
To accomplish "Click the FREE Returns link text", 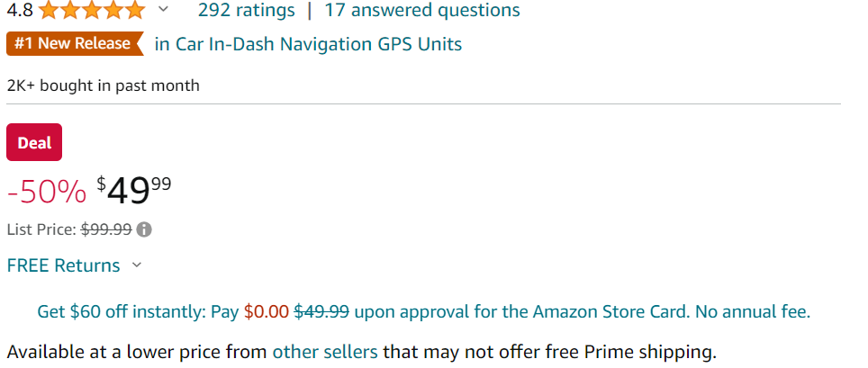I will (x=63, y=265).
